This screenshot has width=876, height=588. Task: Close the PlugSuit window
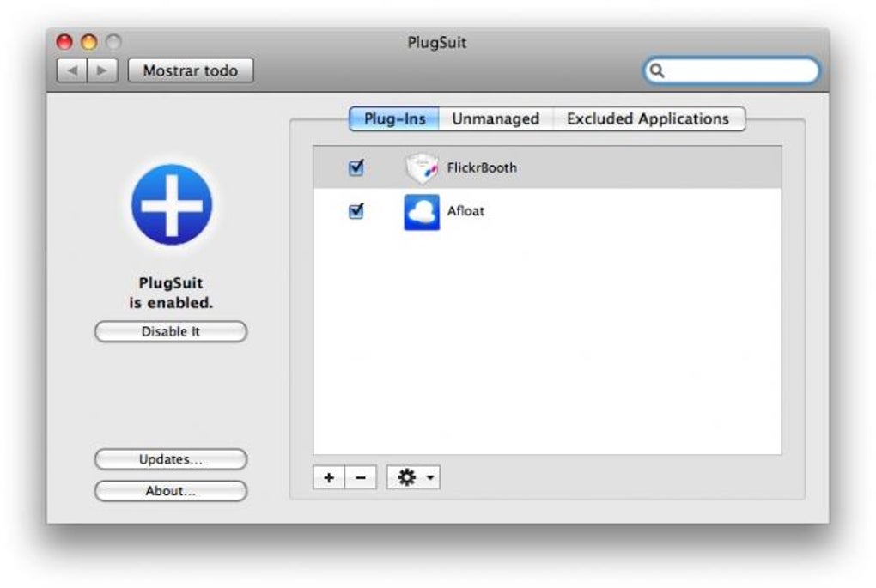pos(64,42)
